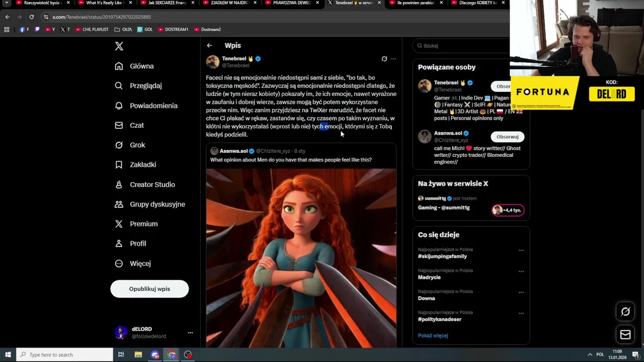Viewport: 644px width, 362px height.
Task: Expand Więcej menu in sidebar
Action: click(x=133, y=263)
